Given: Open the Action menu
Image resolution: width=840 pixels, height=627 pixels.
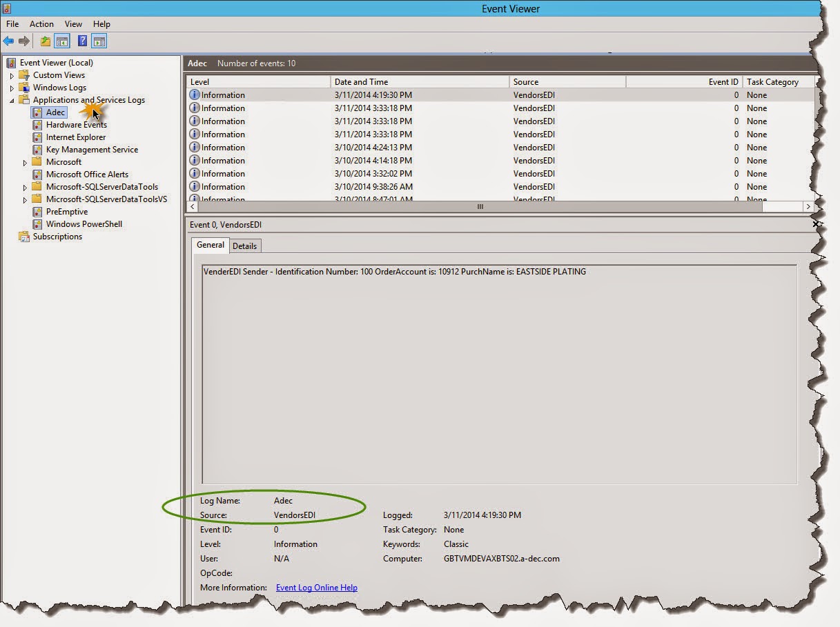Looking at the screenshot, I should pos(41,23).
